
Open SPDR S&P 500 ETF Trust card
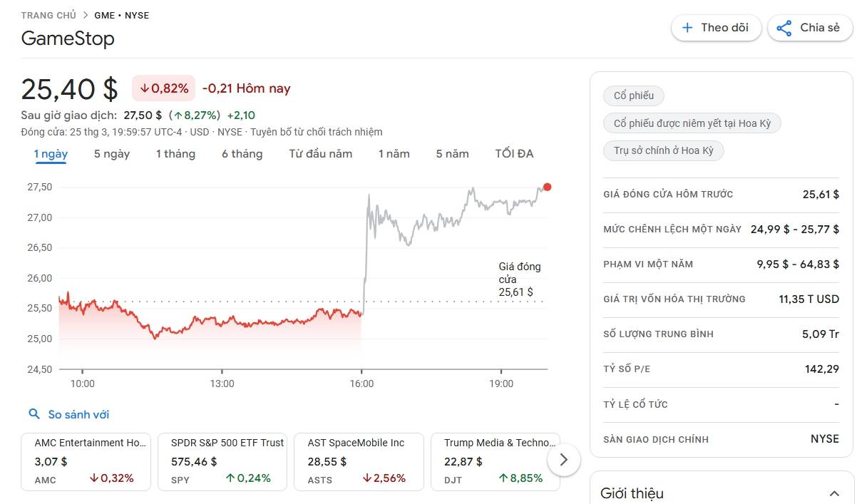222,462
